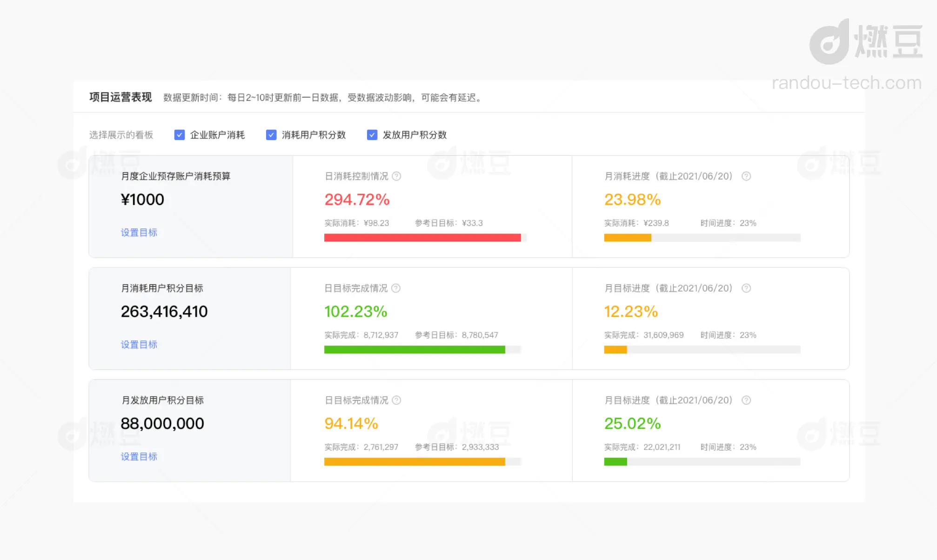The height and width of the screenshot is (560, 937).
Task: Click the 月度企业预存账户消耗预算 card title
Action: pyautogui.click(x=175, y=176)
